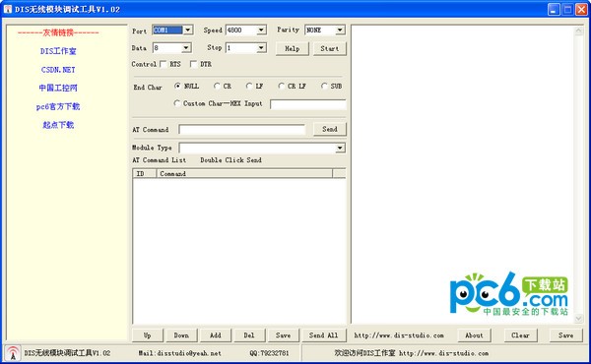Open the Parity NONE dropdown
591x364 pixels.
(x=340, y=30)
